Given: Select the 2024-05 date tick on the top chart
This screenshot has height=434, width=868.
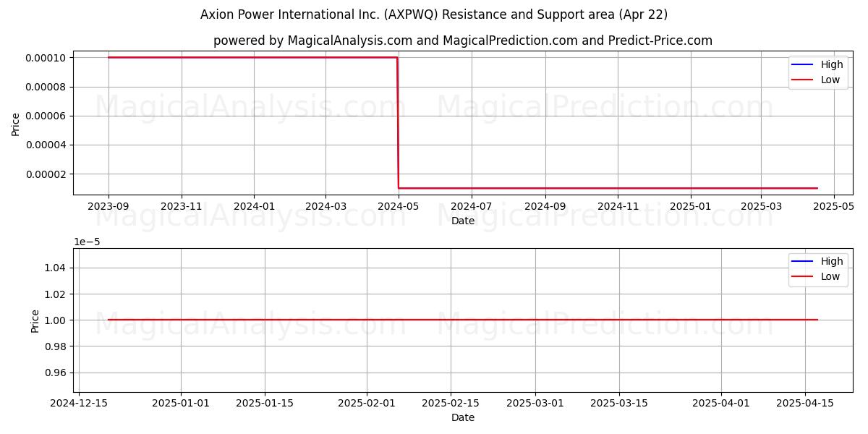Looking at the screenshot, I should (x=398, y=205).
